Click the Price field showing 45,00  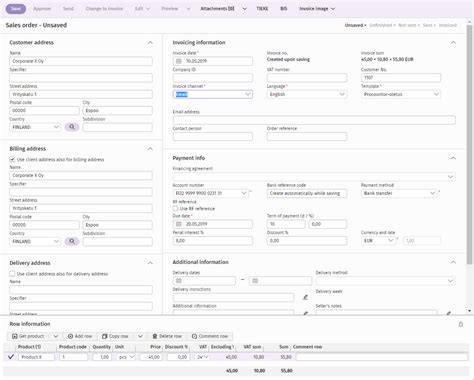(x=151, y=357)
